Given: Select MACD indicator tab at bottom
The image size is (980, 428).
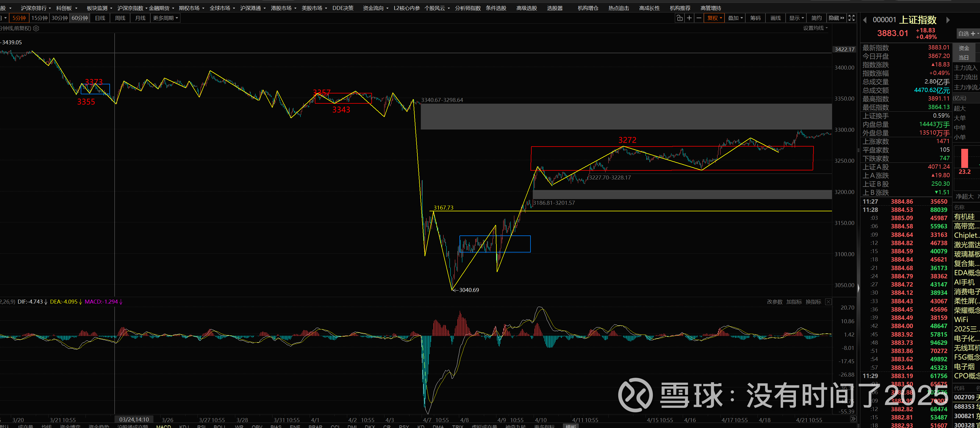Looking at the screenshot, I should (x=164, y=426).
